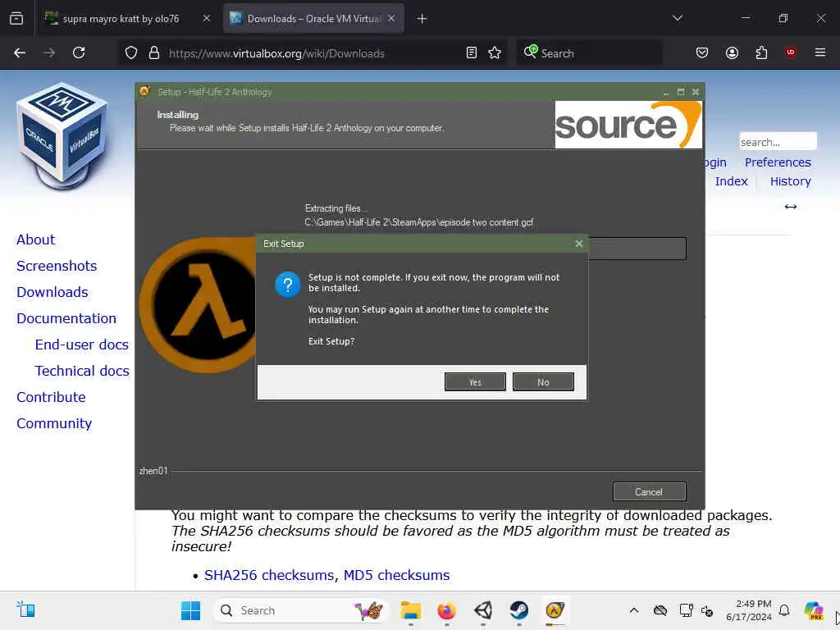Image resolution: width=840 pixels, height=630 pixels.
Task: Open the MD5 checksums link
Action: pos(396,575)
